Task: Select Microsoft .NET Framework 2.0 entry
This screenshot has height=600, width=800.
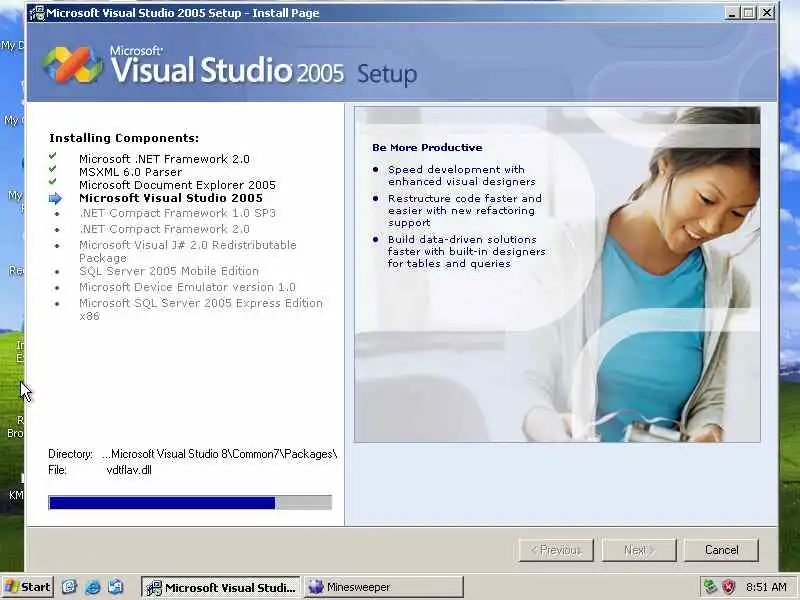Action: pos(164,159)
